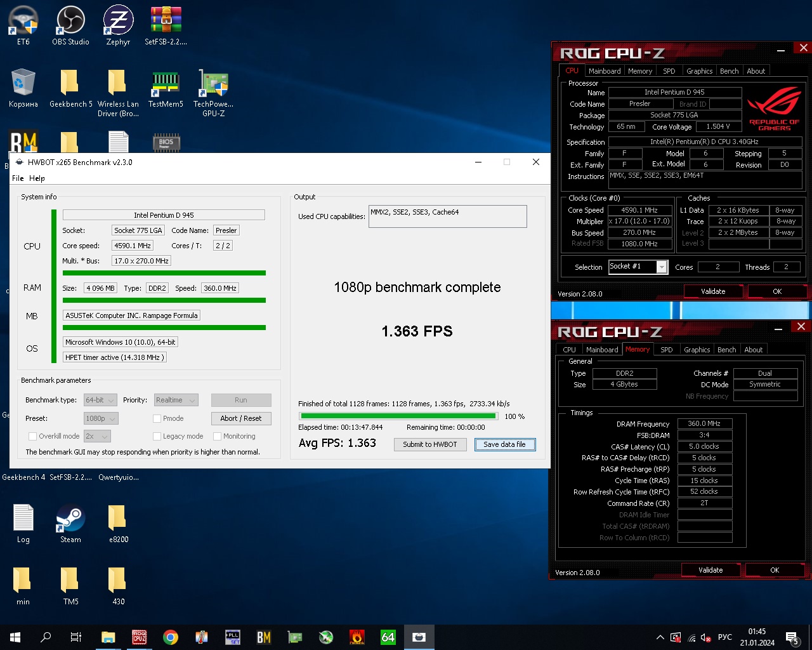812x650 pixels.
Task: Click Submit to HWBOT button
Action: [x=430, y=444]
